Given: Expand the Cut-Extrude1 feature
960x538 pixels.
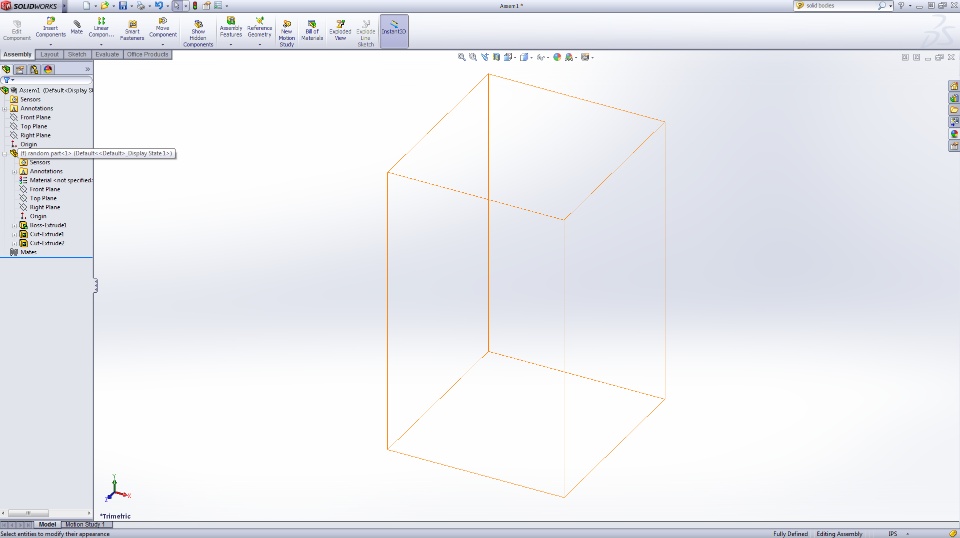Looking at the screenshot, I should coord(15,234).
